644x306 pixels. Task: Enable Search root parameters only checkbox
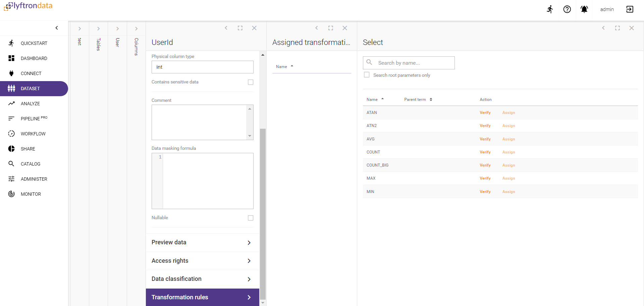[367, 75]
